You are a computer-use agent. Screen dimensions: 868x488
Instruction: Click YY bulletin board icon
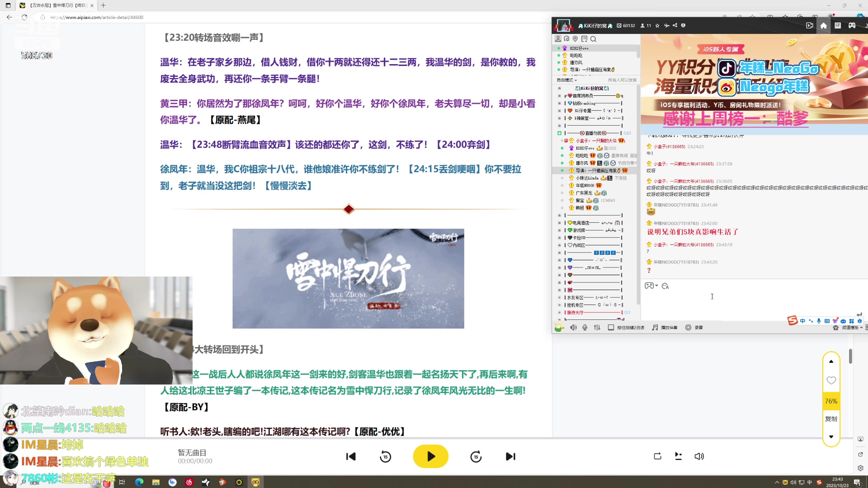coord(584,39)
